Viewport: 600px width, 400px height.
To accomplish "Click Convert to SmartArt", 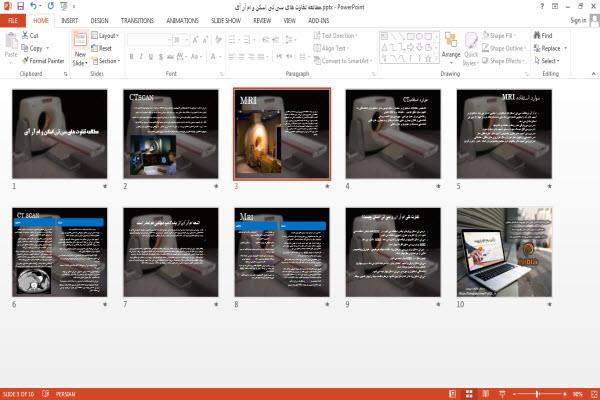I will click(342, 61).
